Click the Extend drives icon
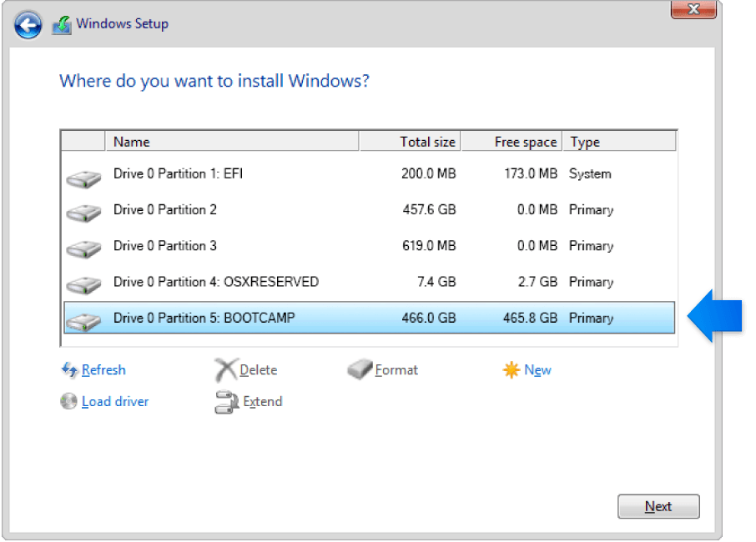 click(227, 402)
